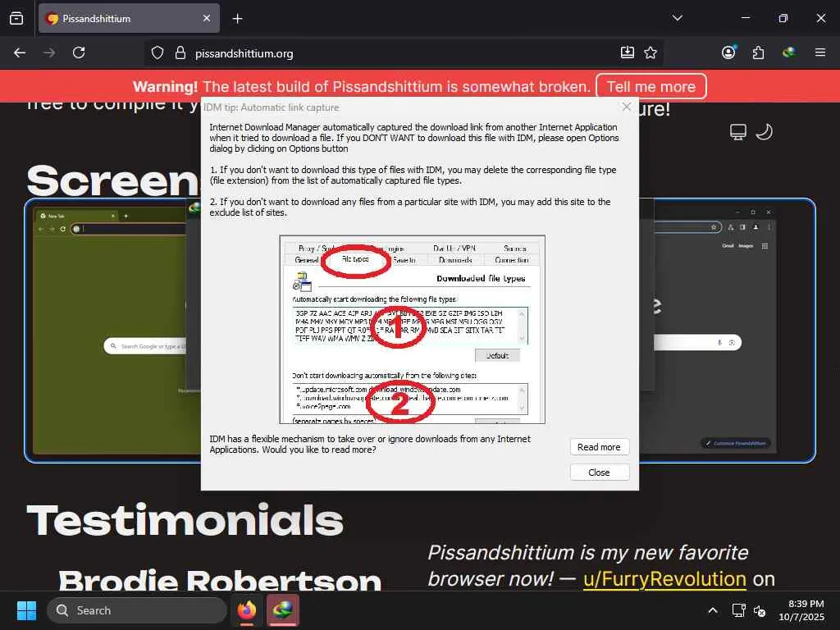The height and width of the screenshot is (630, 840).
Task: Open the Extensions puzzle icon
Action: click(x=758, y=52)
